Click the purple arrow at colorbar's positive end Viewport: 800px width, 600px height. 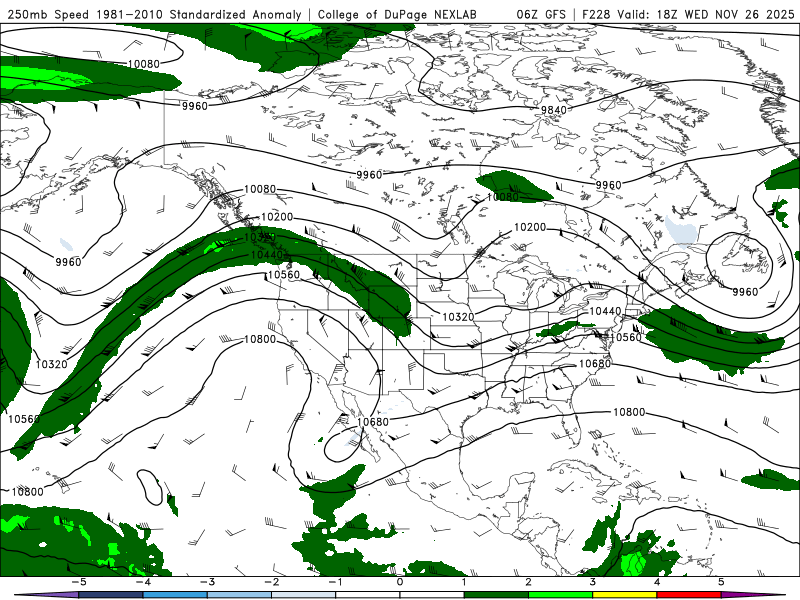pyautogui.click(x=750, y=595)
